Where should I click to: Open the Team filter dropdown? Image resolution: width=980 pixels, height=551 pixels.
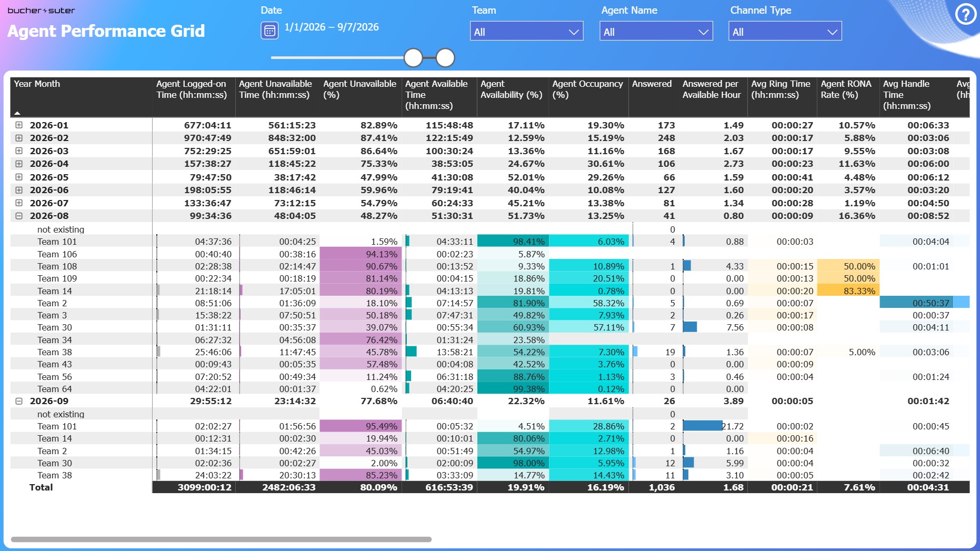[x=526, y=32]
